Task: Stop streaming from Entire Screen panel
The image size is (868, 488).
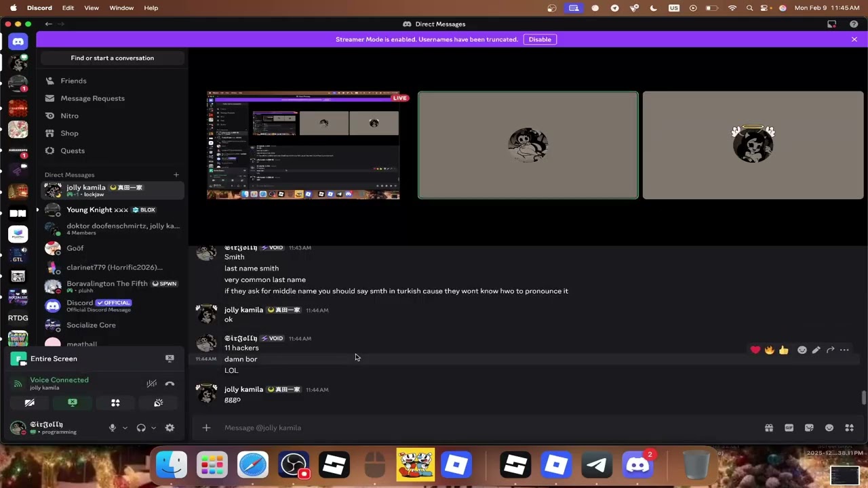Action: [170, 359]
